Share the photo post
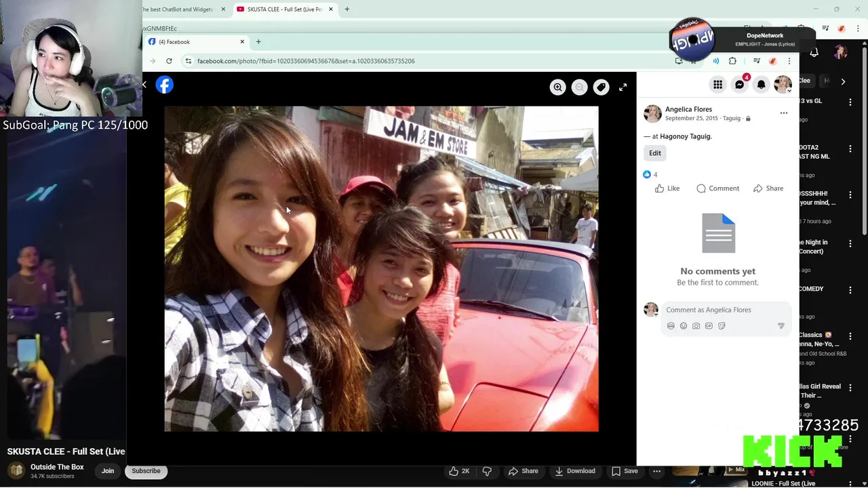Screen dimensions: 868x488 (x=768, y=188)
